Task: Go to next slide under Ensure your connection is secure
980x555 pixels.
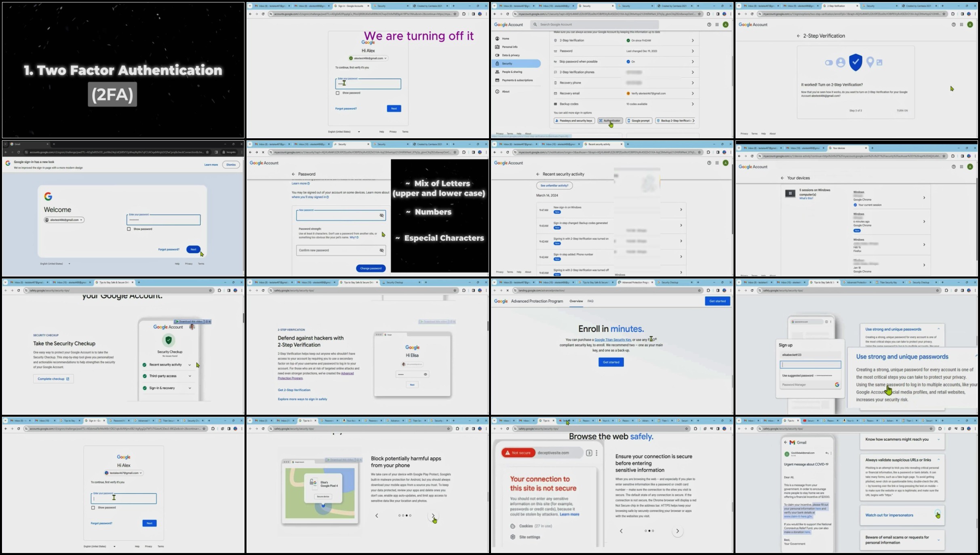Action: tap(678, 531)
